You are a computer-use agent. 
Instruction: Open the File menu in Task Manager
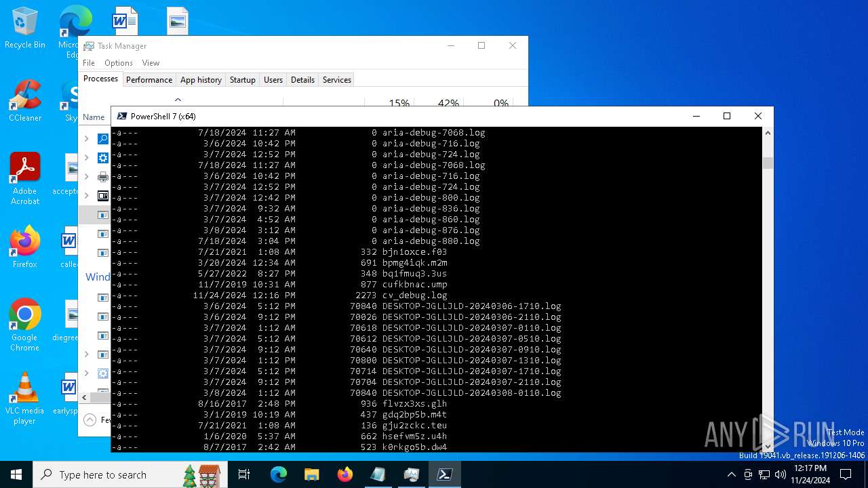89,63
